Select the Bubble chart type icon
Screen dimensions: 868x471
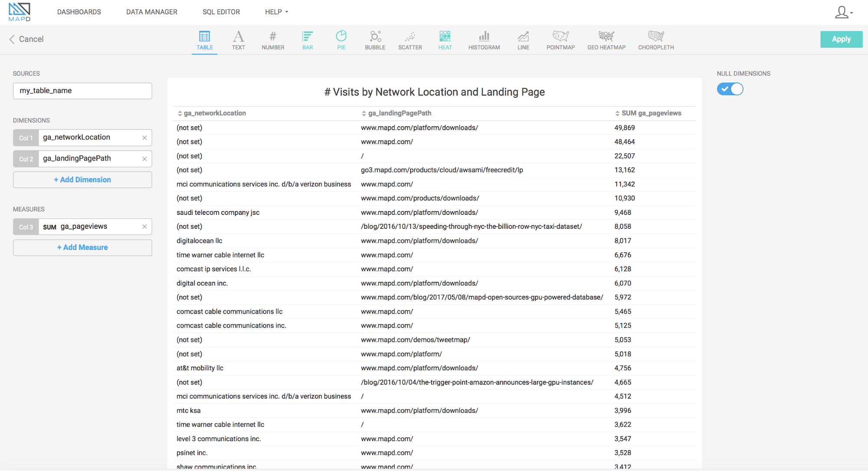[x=375, y=36]
